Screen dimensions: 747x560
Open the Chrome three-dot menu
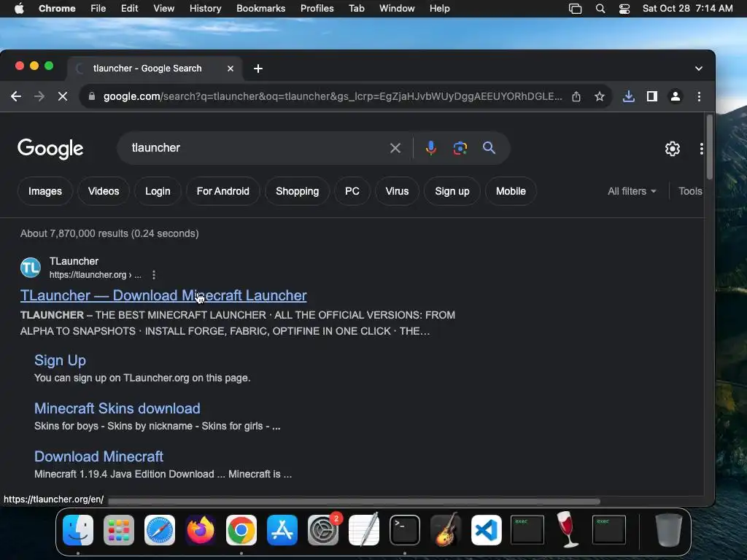pos(699,97)
